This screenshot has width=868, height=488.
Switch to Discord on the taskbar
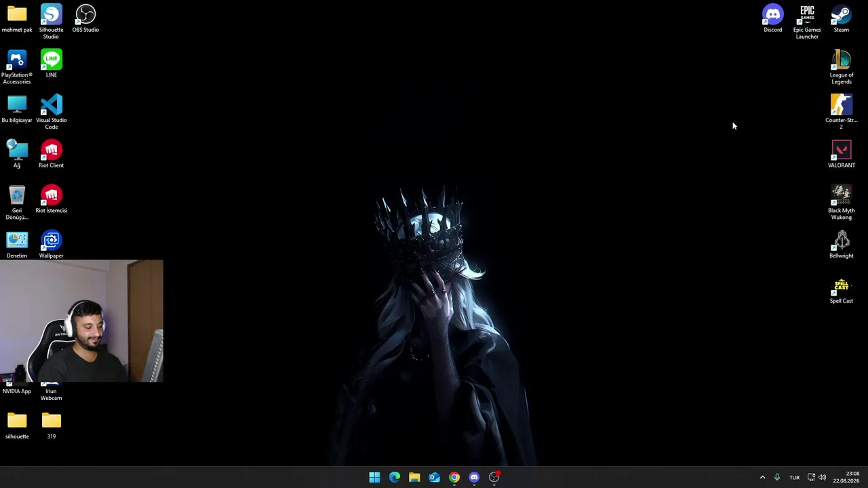tap(474, 477)
